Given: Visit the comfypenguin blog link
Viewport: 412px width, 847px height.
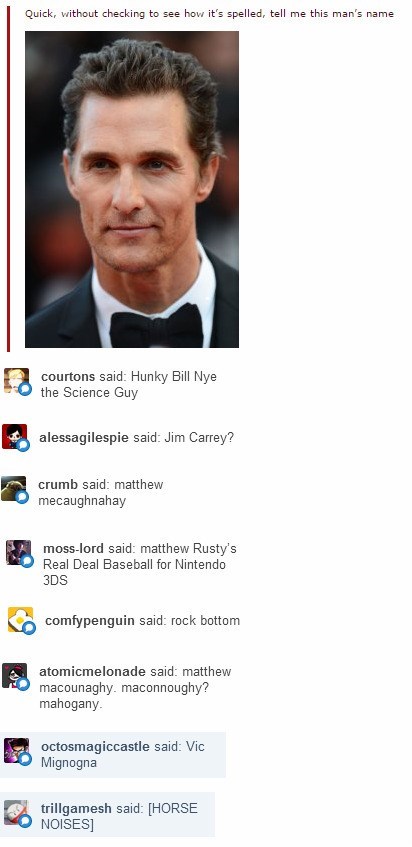Looking at the screenshot, I should tap(90, 621).
